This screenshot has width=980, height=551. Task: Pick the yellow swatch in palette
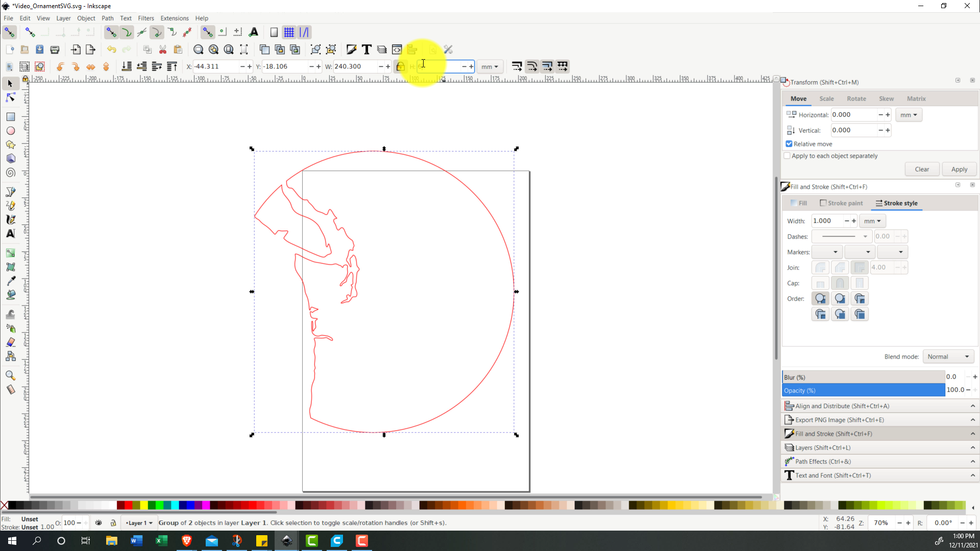[x=144, y=505]
